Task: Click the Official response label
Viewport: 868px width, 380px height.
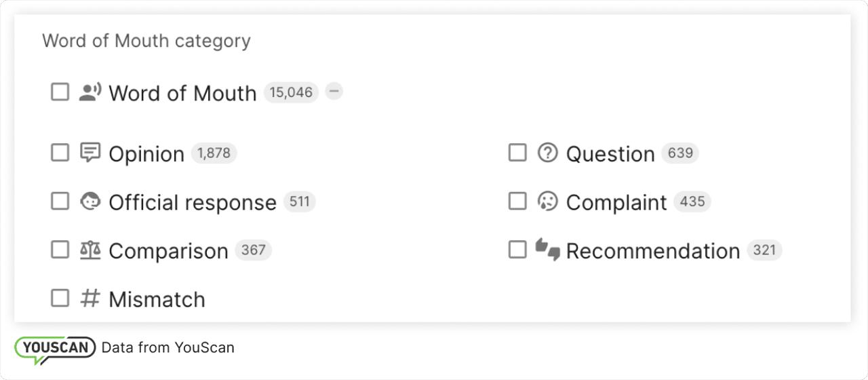Action: tap(193, 202)
